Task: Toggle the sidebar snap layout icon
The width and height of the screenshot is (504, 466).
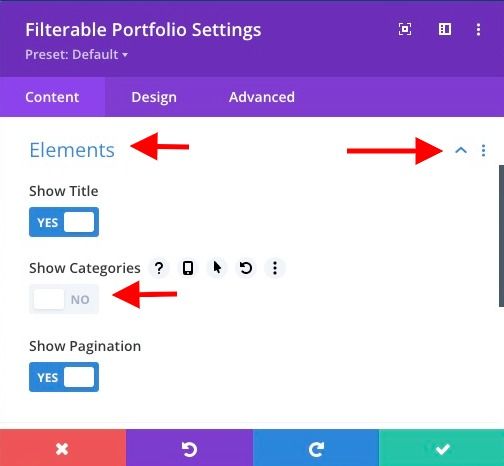Action: pyautogui.click(x=445, y=29)
